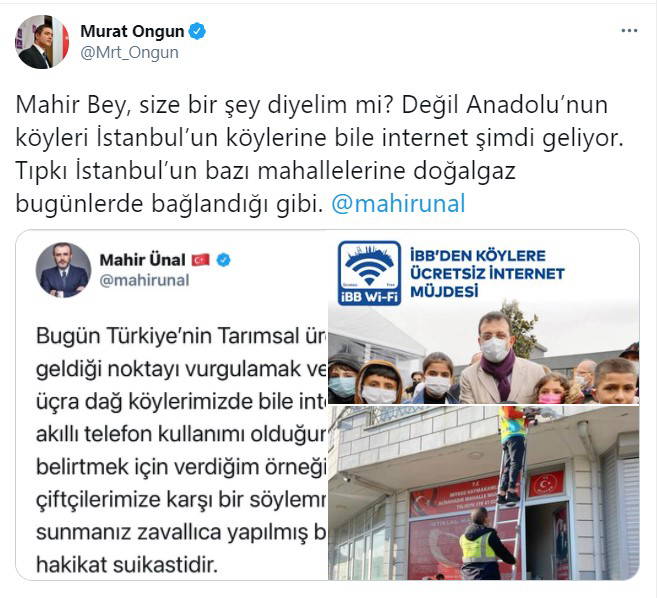Click the İBB'DEN KÖYLERE ÜCRETSİZ İNTERNET headline
Viewport: 659px width, 598px height.
pos(487,273)
